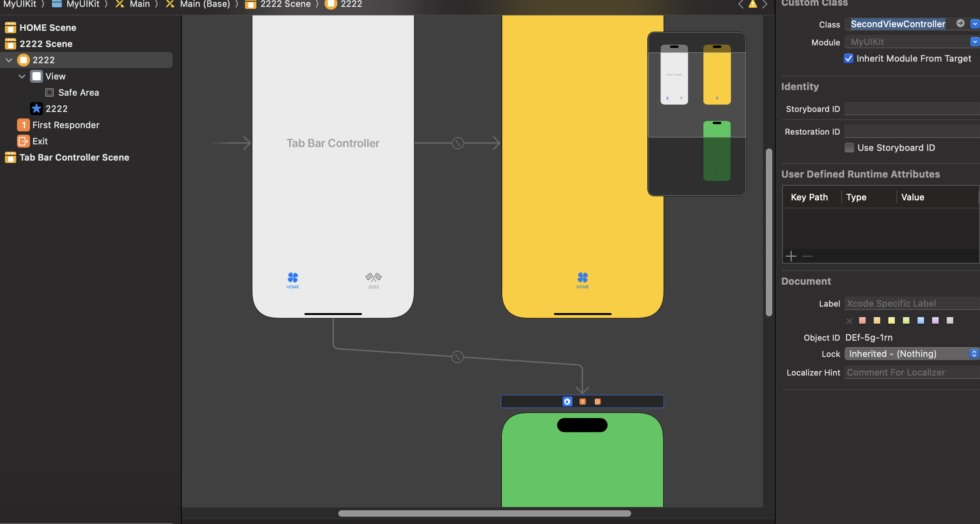Screen dimensions: 980x524
Task: Select HOME Scene in document outline
Action: 48,28
